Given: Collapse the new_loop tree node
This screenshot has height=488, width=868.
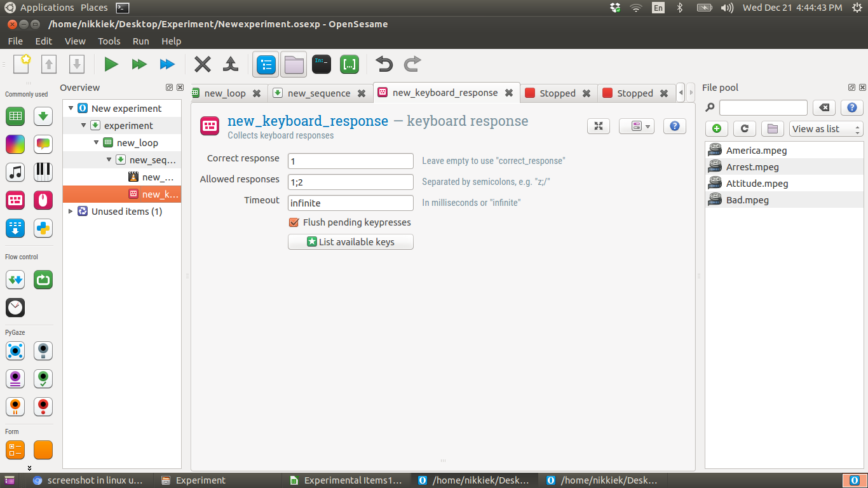Looking at the screenshot, I should pos(96,143).
